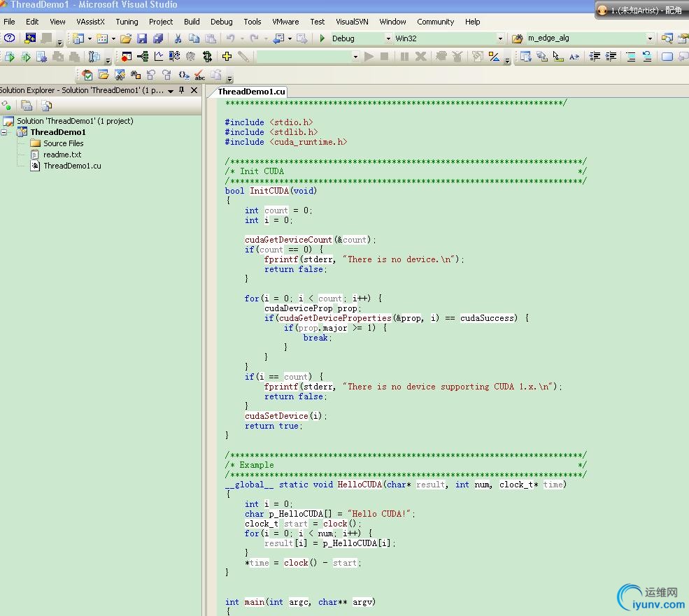Click the green call tree icon

pos(143,56)
